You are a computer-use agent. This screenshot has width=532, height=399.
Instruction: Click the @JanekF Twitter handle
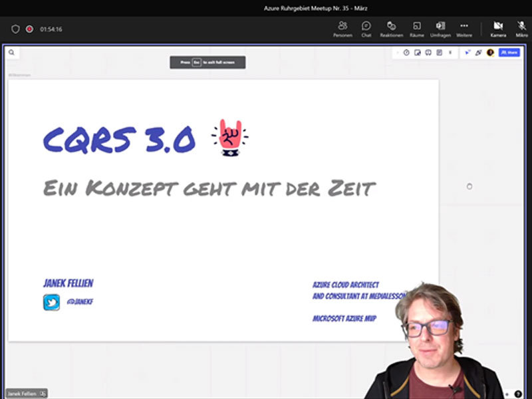pyautogui.click(x=80, y=302)
